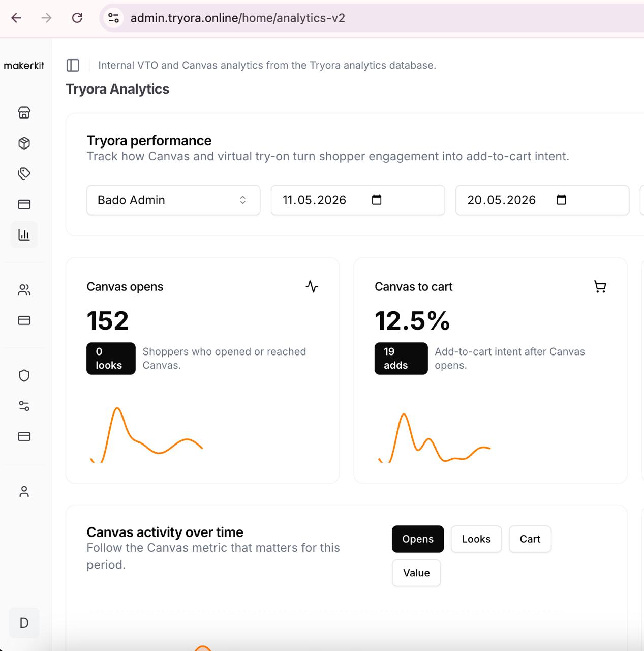
Task: Click the Tryora Analytics page heading
Action: 117,89
